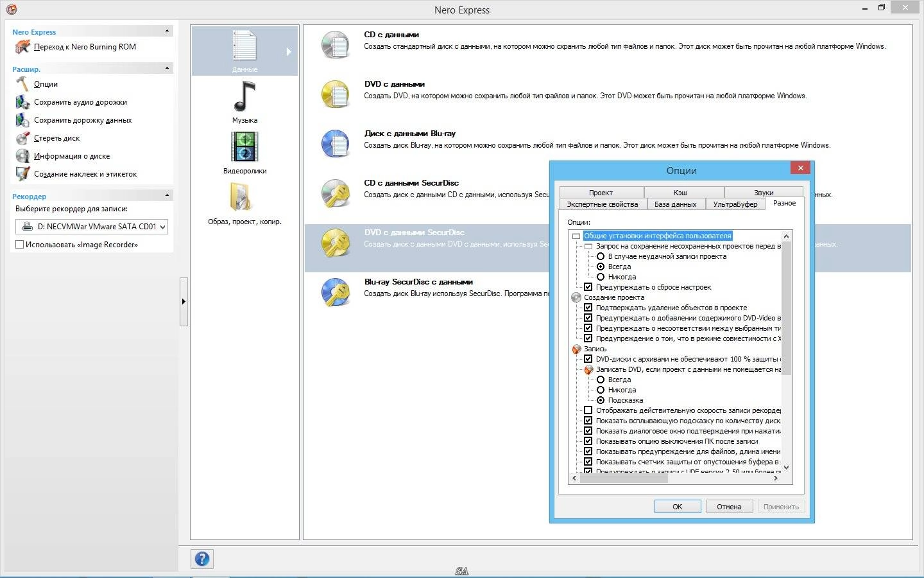The height and width of the screenshot is (578, 924).
Task: Collapse the Nero Express panel section
Action: point(167,31)
